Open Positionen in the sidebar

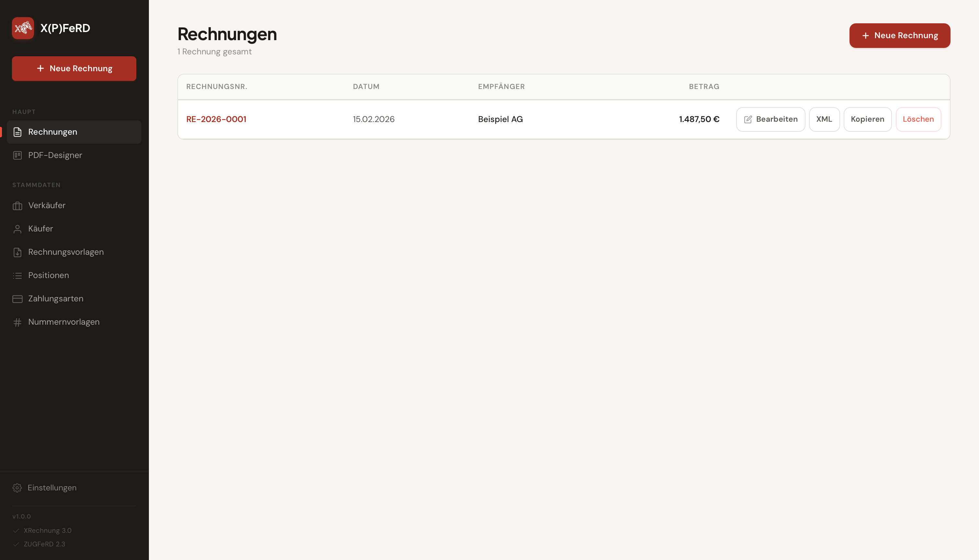click(74, 275)
